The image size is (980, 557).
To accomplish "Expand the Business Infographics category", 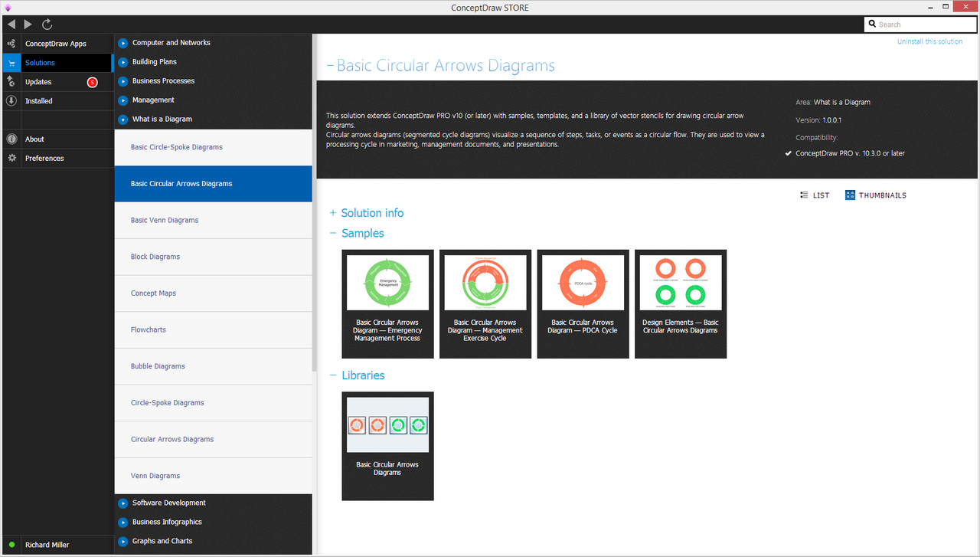I will tap(123, 523).
